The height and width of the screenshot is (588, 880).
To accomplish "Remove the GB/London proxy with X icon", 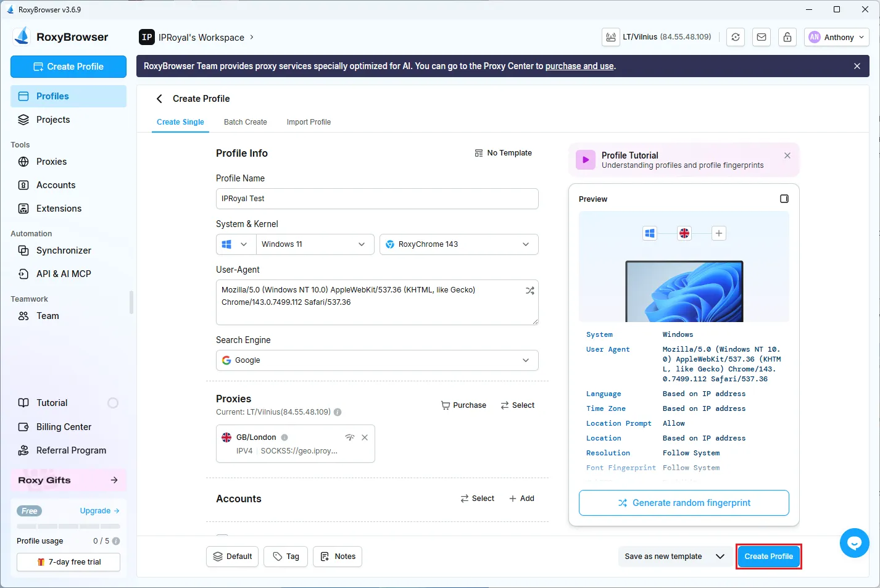I will coord(365,437).
